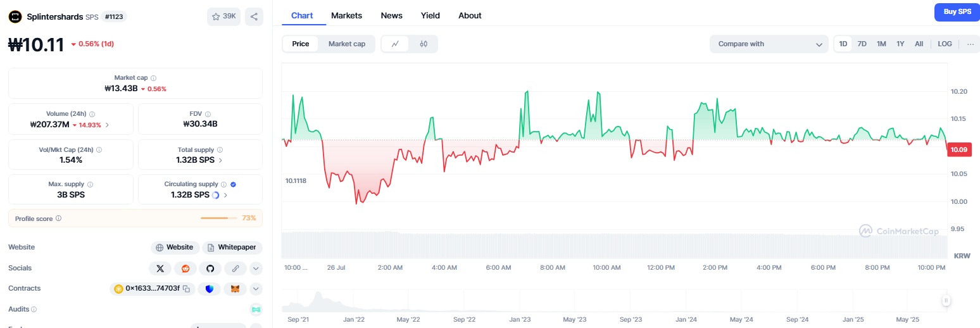Switch chart to line view
The width and height of the screenshot is (980, 328).
396,44
